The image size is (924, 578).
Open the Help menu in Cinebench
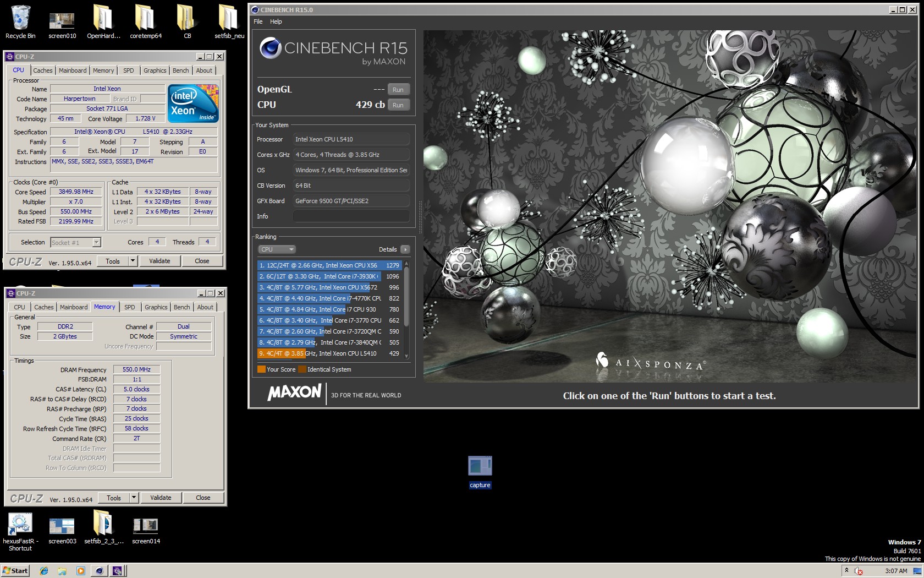pyautogui.click(x=276, y=21)
